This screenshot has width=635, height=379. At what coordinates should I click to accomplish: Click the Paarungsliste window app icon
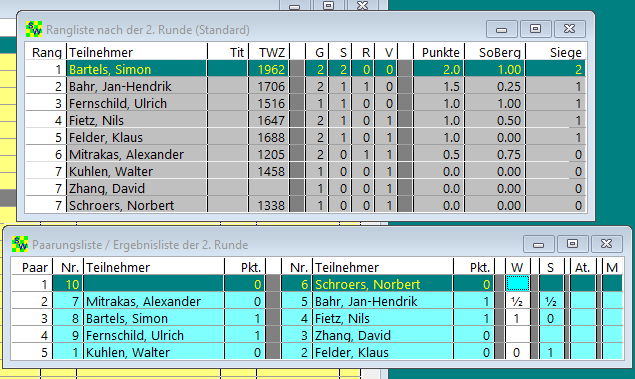coord(20,245)
